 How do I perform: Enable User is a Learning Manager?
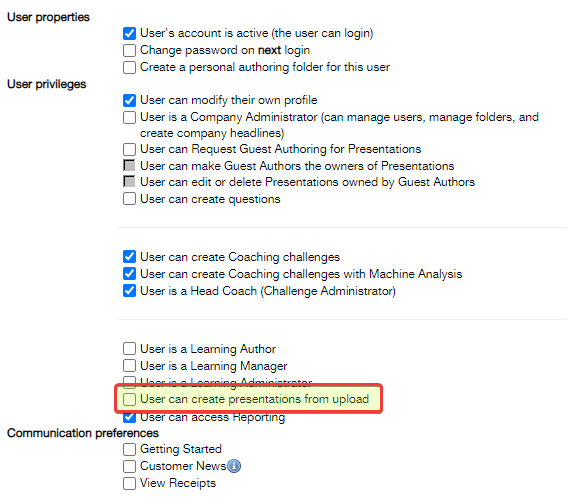[x=129, y=366]
